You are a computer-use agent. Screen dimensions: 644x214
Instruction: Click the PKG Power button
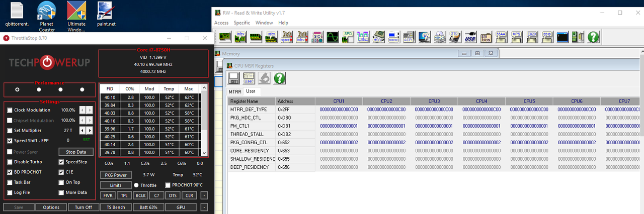[x=116, y=175]
